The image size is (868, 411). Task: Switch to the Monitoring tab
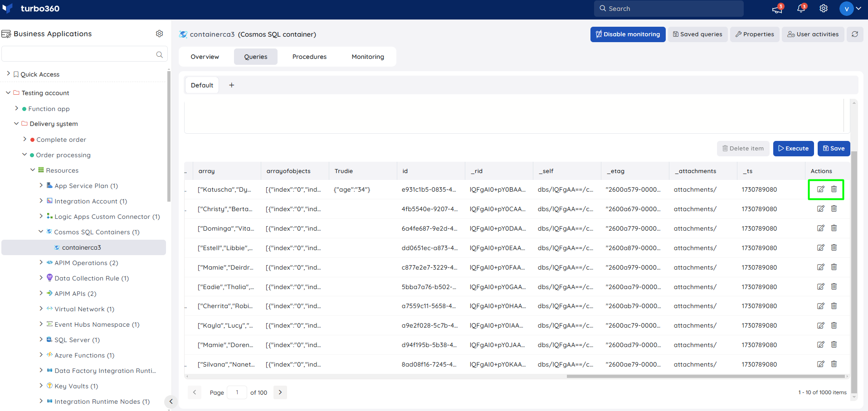[368, 57]
